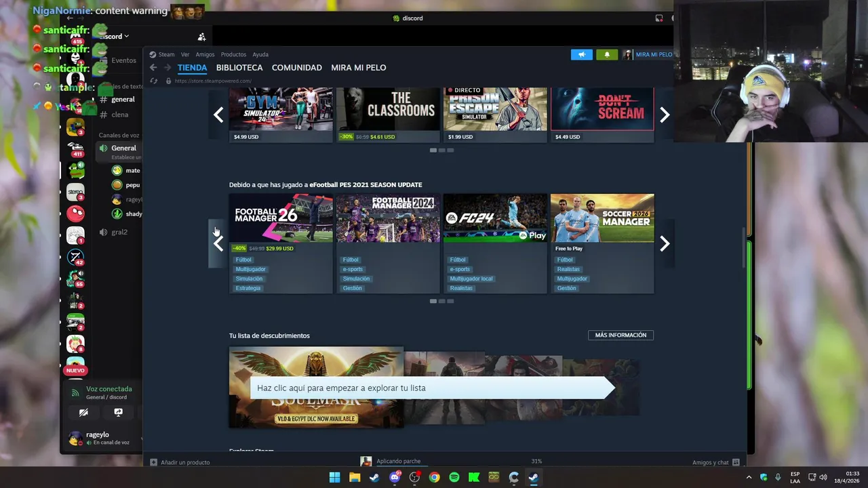The width and height of the screenshot is (868, 488).
Task: Click the eFootball PES 2021 SEASON UPDATE link
Action: click(366, 184)
